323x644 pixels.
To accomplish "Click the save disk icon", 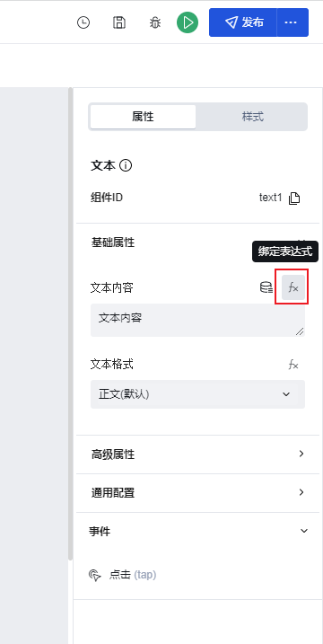I will pos(119,22).
